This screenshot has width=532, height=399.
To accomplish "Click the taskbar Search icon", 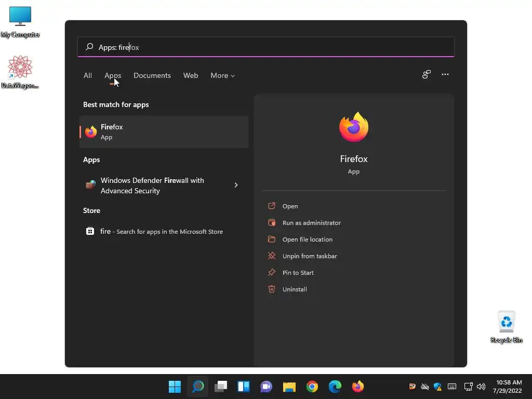I will click(198, 387).
